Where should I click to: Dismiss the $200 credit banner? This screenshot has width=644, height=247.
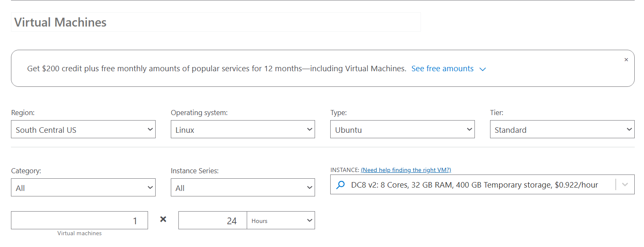tap(626, 60)
